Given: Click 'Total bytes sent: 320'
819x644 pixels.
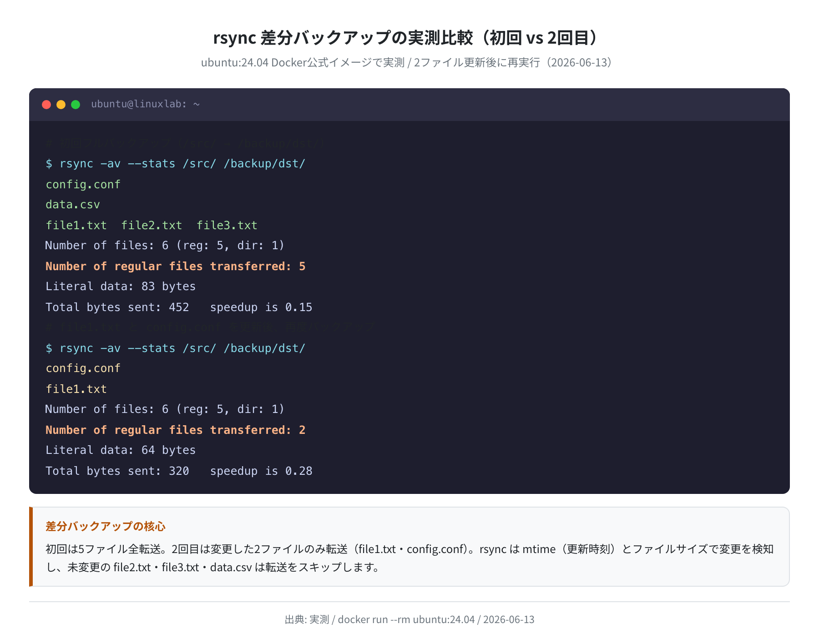Looking at the screenshot, I should (117, 471).
